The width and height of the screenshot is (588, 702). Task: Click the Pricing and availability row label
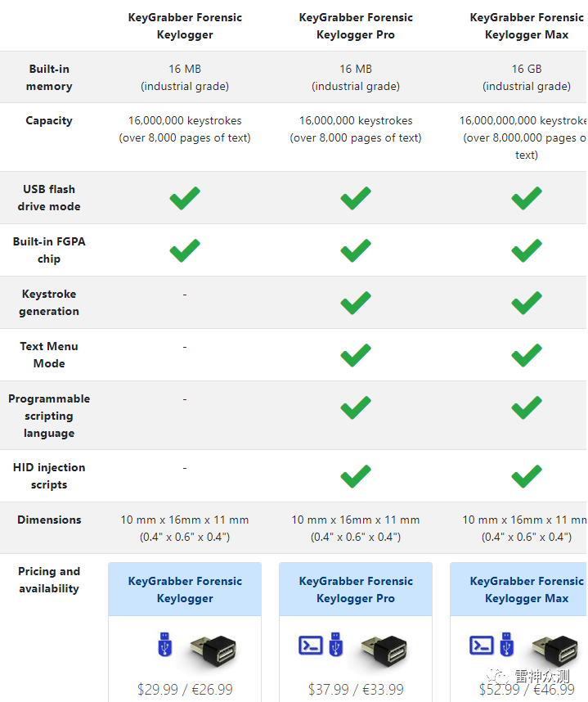[x=49, y=580]
